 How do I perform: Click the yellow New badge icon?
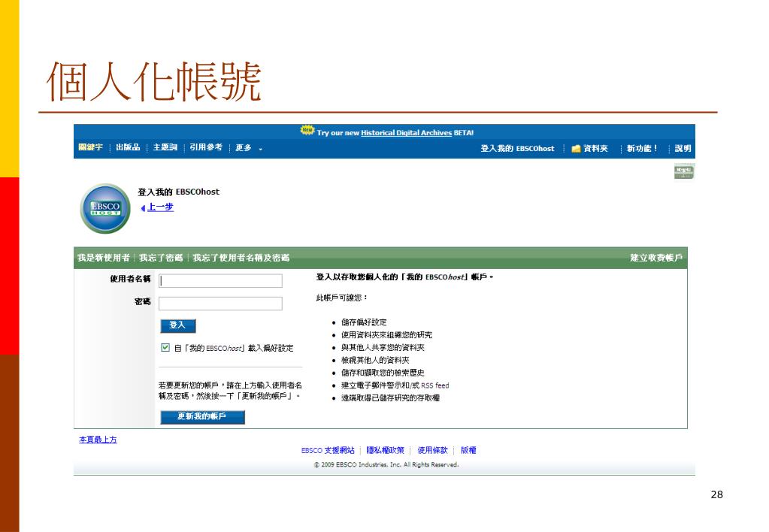point(307,130)
